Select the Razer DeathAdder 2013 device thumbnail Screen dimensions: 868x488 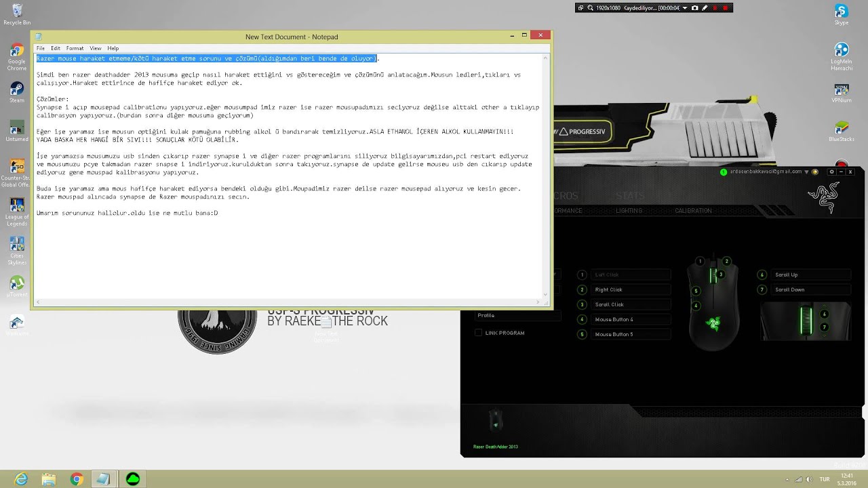pos(496,420)
